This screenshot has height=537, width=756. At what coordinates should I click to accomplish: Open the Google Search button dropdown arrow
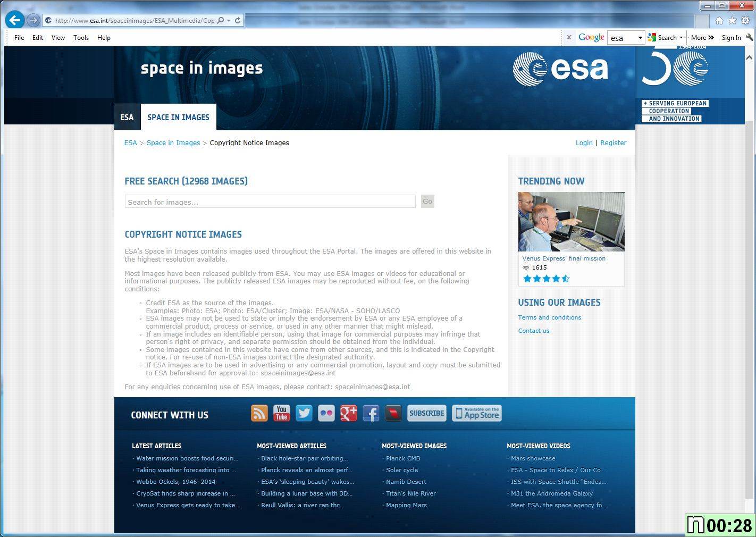681,38
